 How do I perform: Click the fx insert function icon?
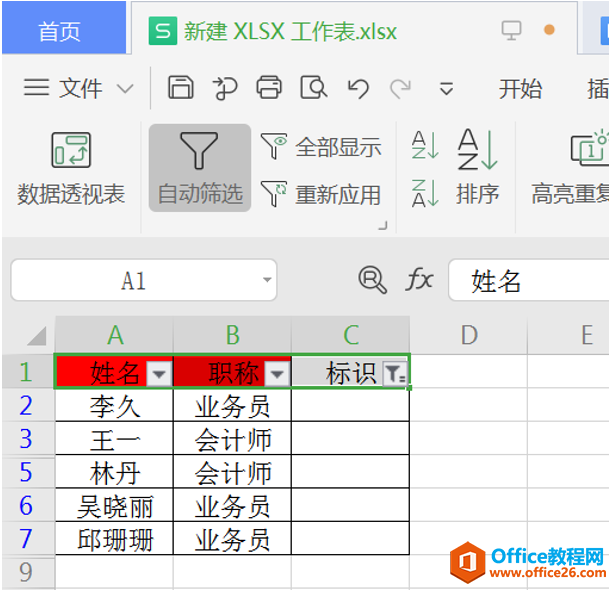tap(419, 280)
